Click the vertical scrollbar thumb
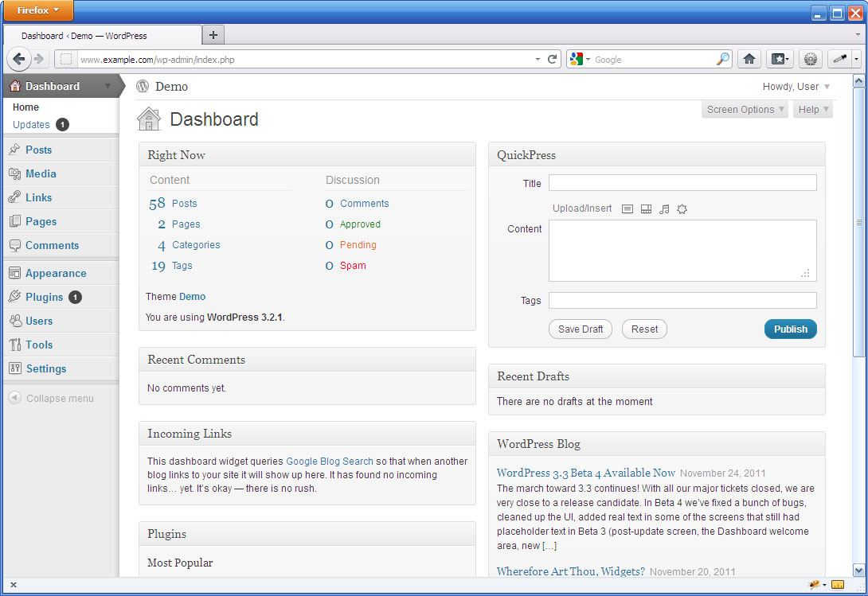868x596 pixels. [858, 223]
